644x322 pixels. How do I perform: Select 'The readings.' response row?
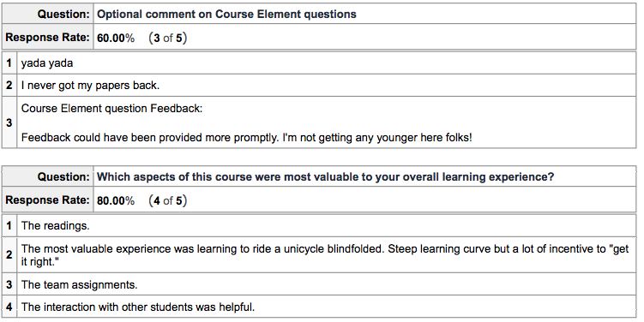326,225
